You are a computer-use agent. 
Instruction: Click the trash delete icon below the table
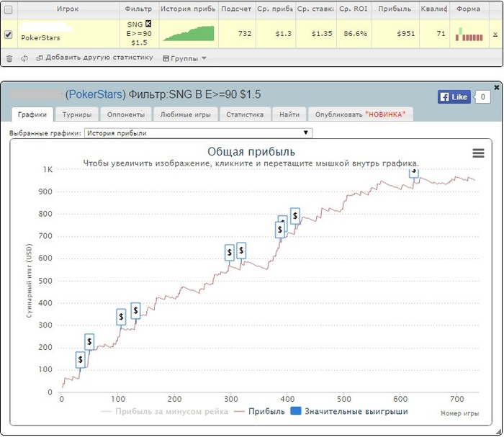(x=9, y=58)
